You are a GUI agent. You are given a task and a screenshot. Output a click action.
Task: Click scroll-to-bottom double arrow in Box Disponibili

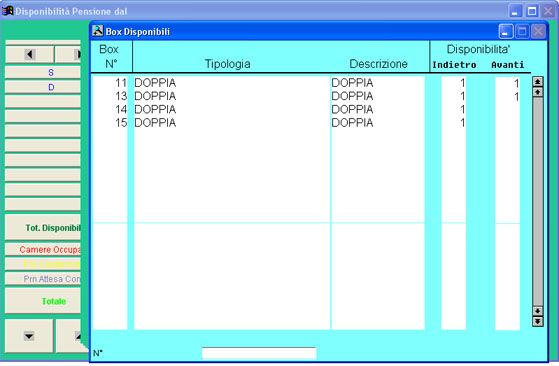point(538,321)
